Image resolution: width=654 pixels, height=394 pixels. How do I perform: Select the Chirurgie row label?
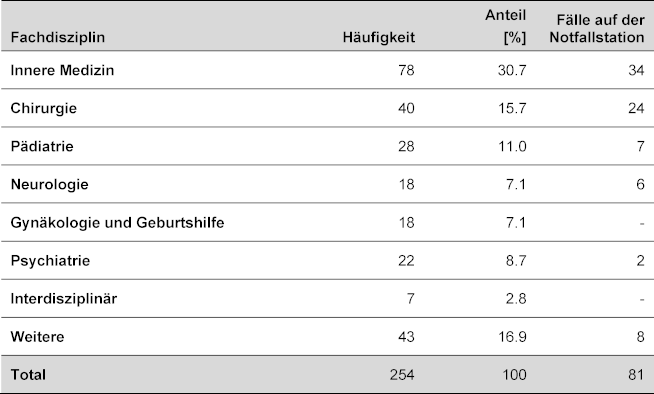[x=44, y=108]
